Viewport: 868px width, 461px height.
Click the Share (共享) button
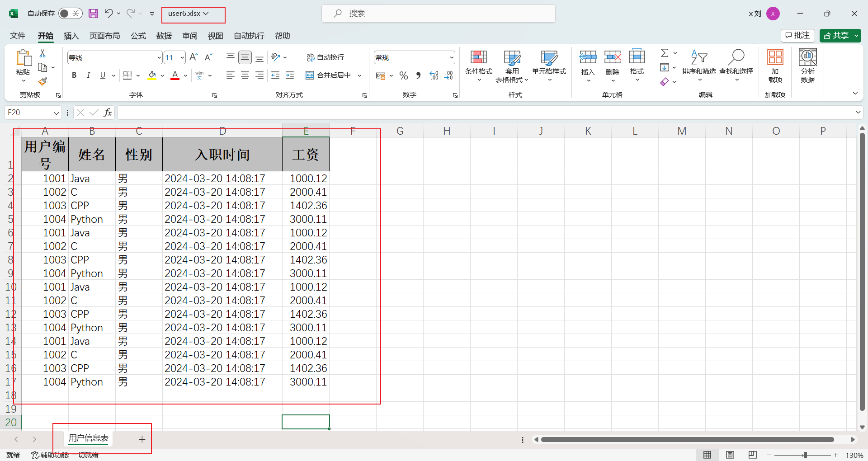836,35
